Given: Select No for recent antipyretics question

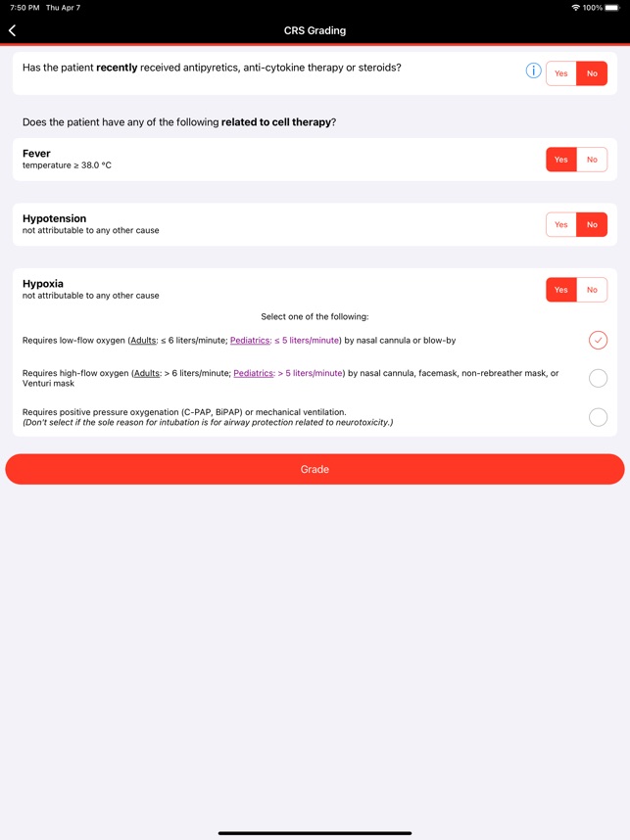Looking at the screenshot, I should 592,73.
